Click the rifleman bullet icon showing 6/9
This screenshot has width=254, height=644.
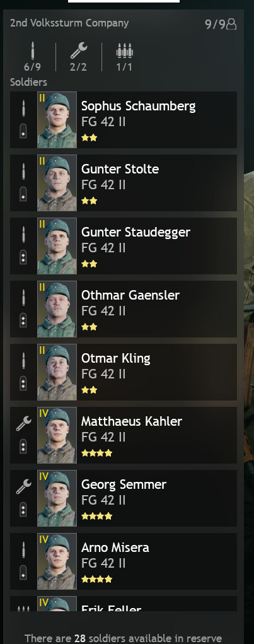click(x=32, y=50)
